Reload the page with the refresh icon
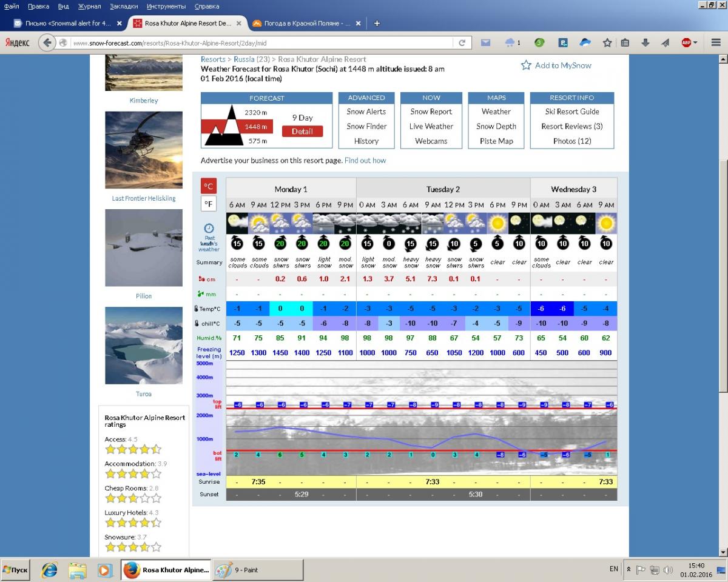Screen dimensions: 728x582 (462, 43)
